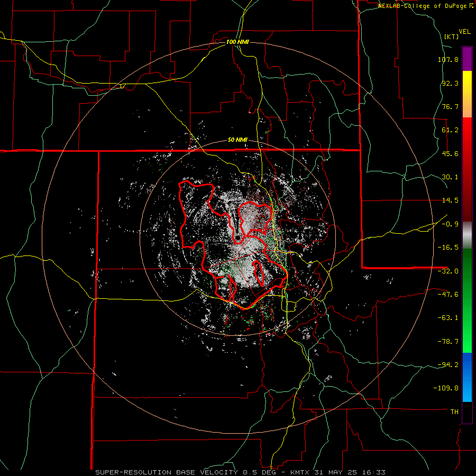Click the blue segment of velocity color bar
This screenshot has height=476, width=476.
[x=467, y=377]
